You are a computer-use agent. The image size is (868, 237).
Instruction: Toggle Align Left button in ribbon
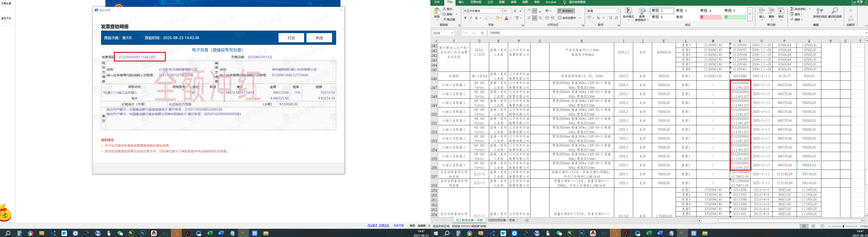point(529,18)
